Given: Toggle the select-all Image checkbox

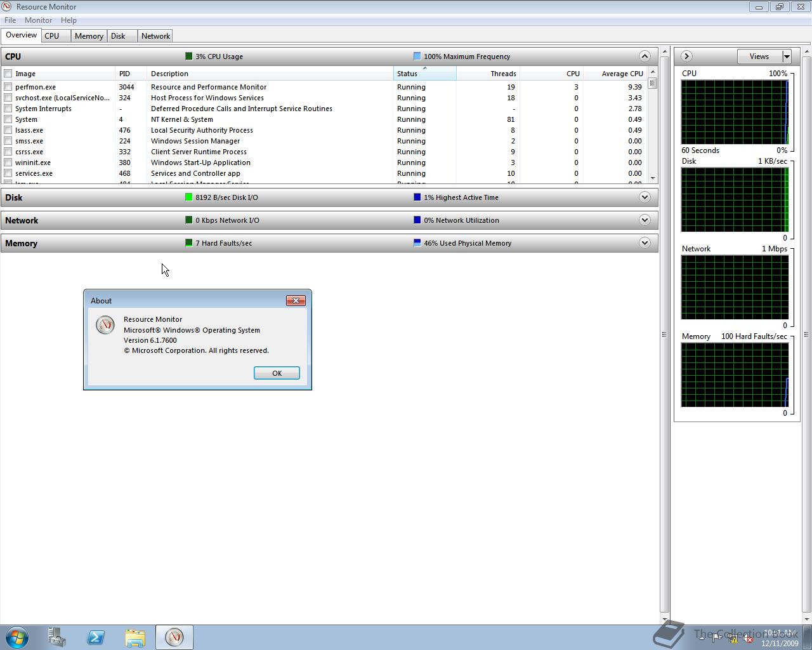Looking at the screenshot, I should tap(8, 74).
